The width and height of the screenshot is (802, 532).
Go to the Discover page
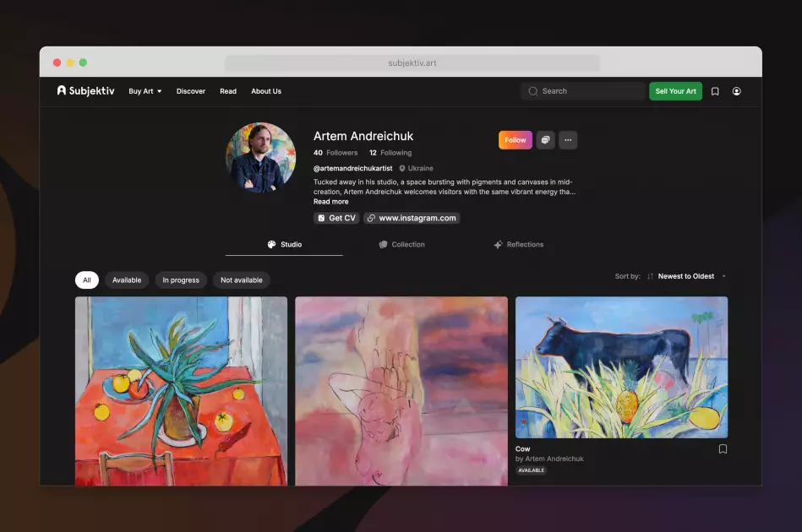[x=191, y=91]
